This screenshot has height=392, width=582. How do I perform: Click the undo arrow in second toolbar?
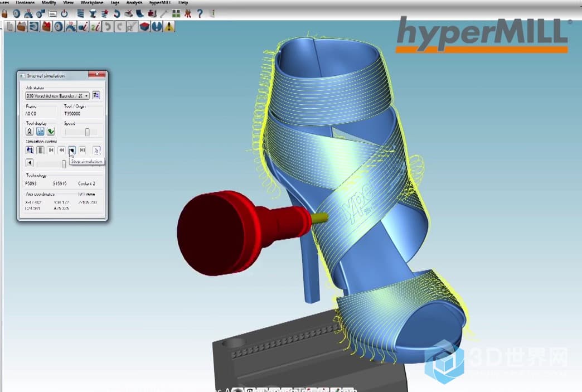[x=107, y=26]
